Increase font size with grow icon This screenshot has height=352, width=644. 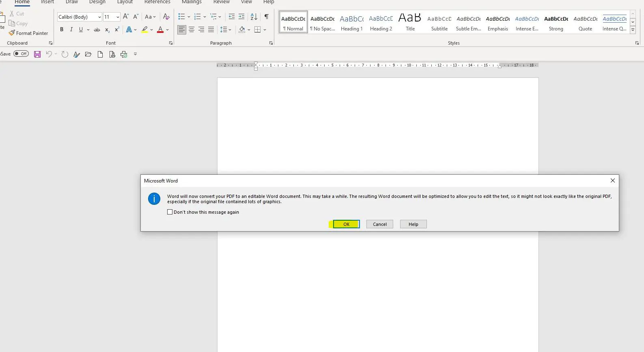[x=126, y=17]
